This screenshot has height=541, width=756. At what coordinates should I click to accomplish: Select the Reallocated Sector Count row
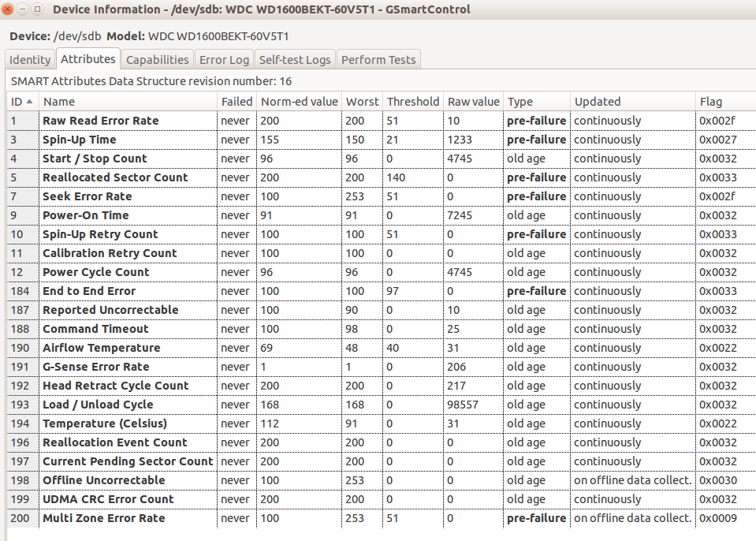(x=381, y=177)
